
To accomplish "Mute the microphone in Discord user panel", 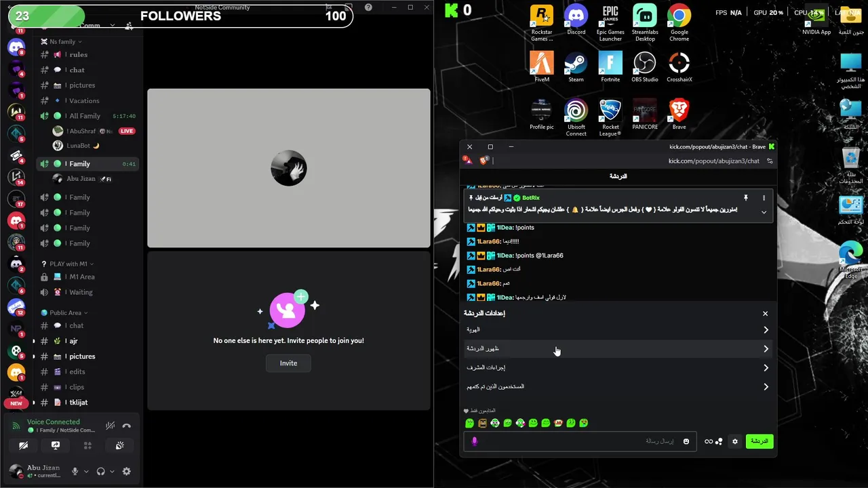I will pos(75,471).
